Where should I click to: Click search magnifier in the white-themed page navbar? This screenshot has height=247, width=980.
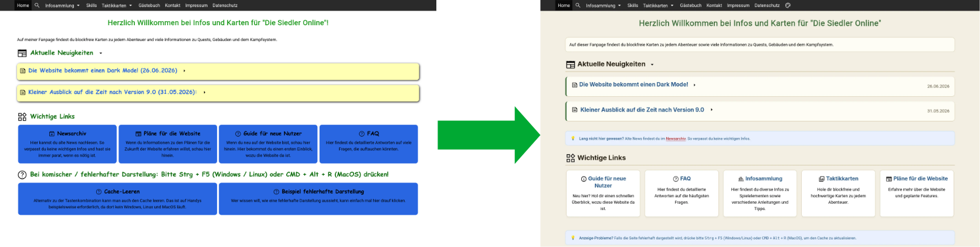[37, 5]
